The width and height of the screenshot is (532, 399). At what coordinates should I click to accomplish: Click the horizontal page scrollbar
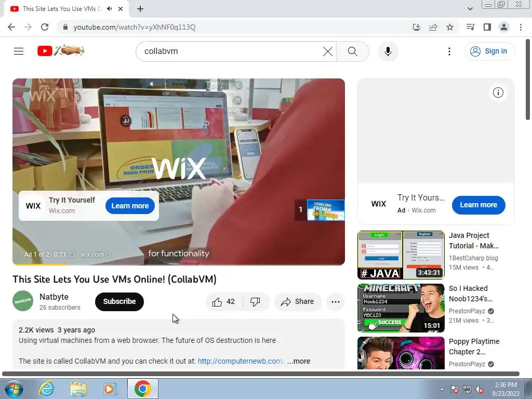(x=261, y=374)
